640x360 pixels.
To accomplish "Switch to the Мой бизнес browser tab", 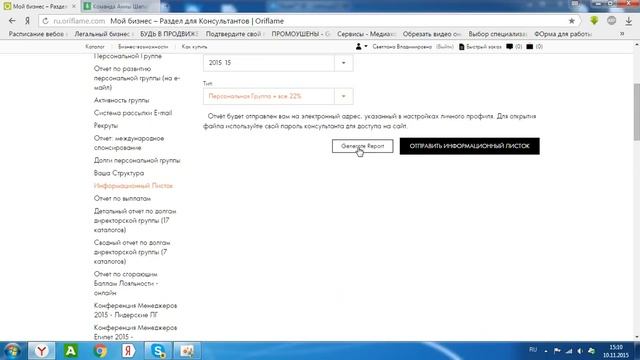I will pos(39,7).
